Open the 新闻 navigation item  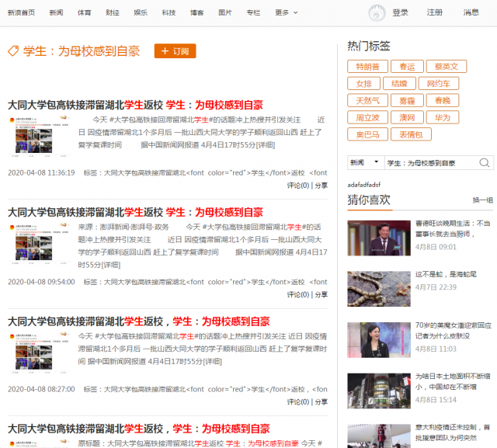(x=56, y=12)
